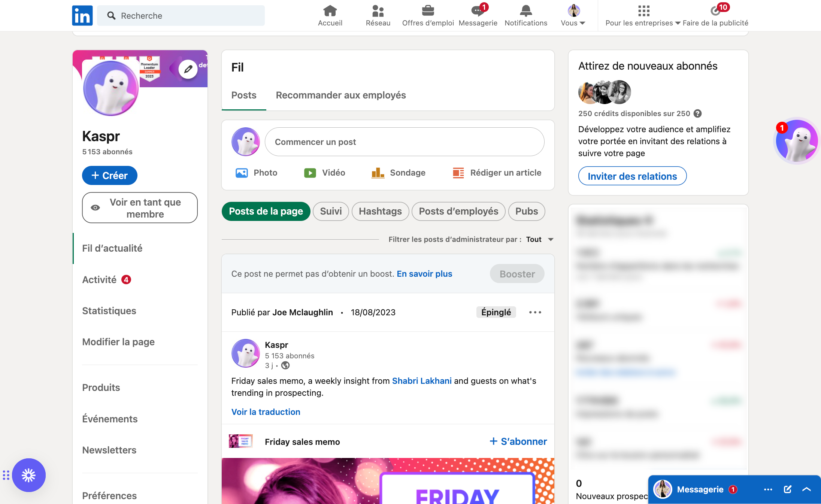Open Offres d'emploi briefcase icon
The image size is (821, 504).
428,11
